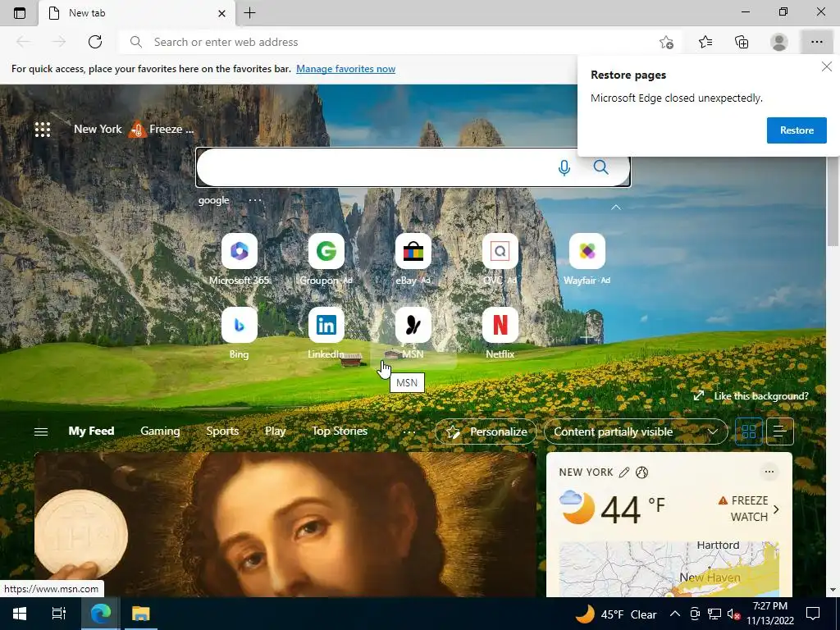The height and width of the screenshot is (630, 840).
Task: Click the weather map thumbnail
Action: pos(669,569)
